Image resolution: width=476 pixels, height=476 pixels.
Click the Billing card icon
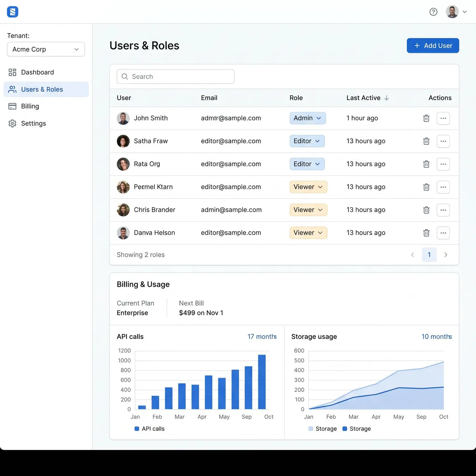click(12, 106)
